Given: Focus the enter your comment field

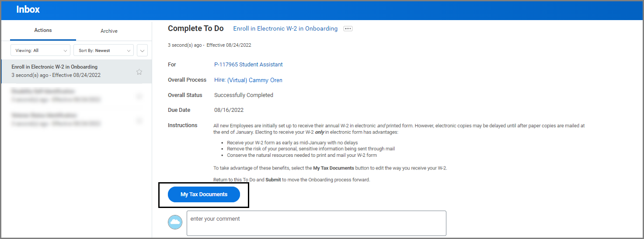Looking at the screenshot, I should click(x=316, y=223).
